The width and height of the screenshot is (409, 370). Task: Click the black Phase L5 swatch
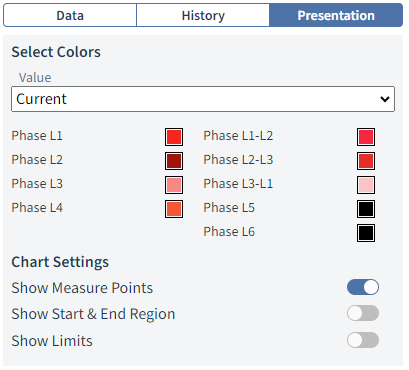coord(366,209)
